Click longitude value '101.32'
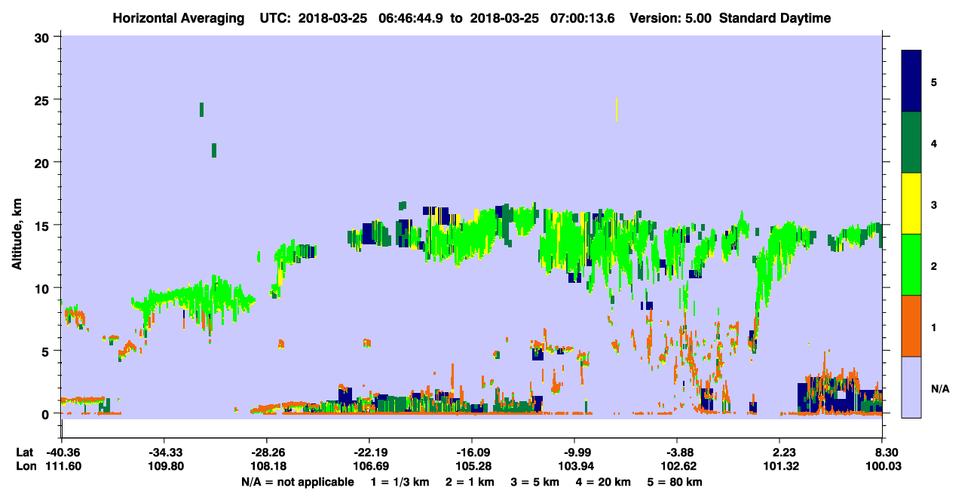The width and height of the screenshot is (980, 503). pos(780,466)
